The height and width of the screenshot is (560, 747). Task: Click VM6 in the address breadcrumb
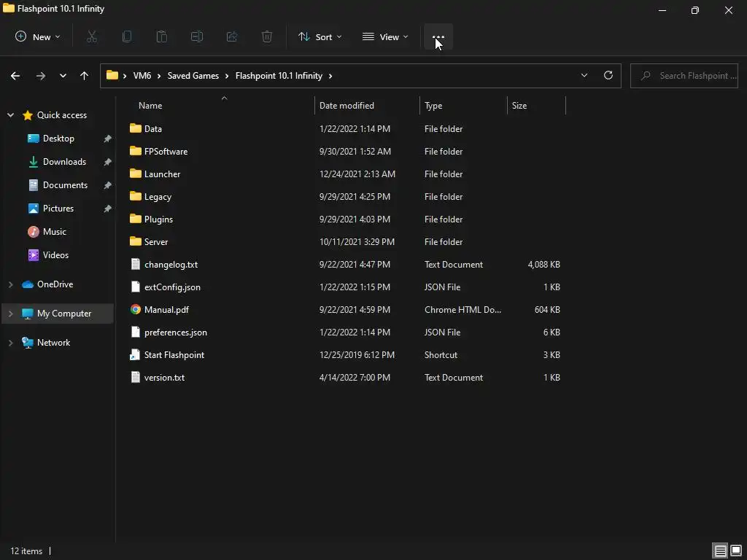[142, 76]
